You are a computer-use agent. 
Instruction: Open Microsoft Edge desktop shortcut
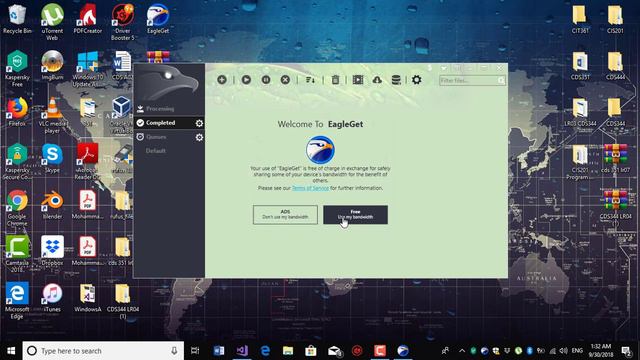coord(17,301)
